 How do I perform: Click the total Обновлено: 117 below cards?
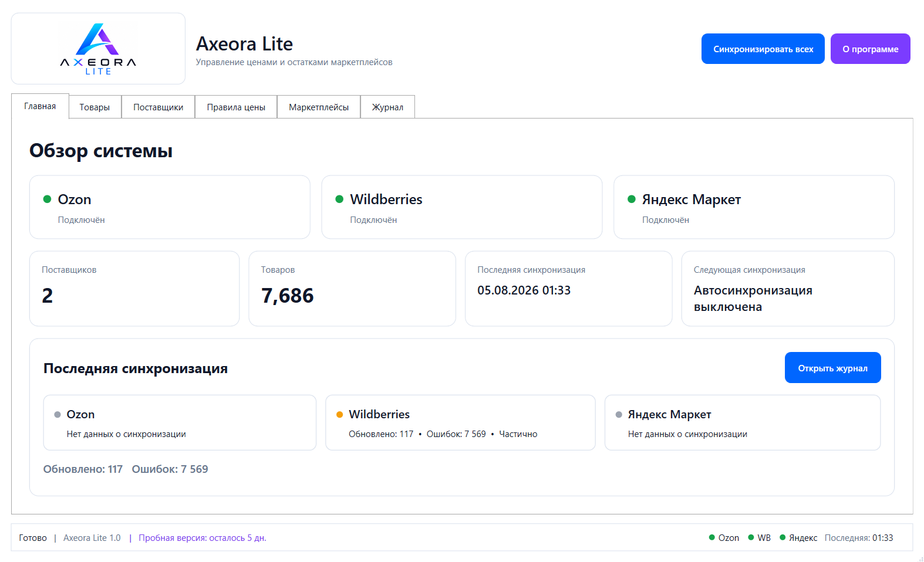click(x=83, y=469)
